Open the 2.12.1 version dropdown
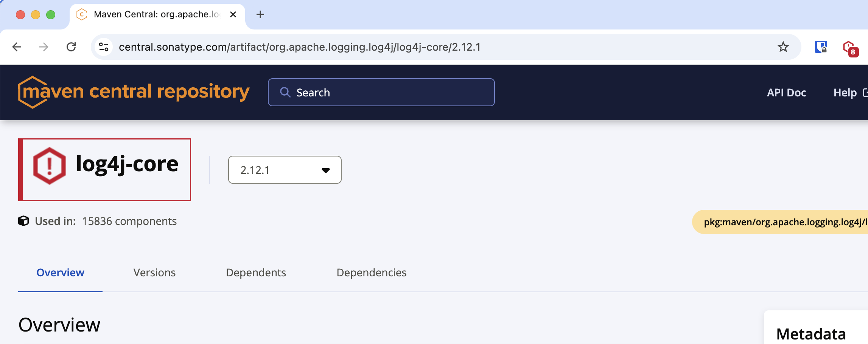 285,170
